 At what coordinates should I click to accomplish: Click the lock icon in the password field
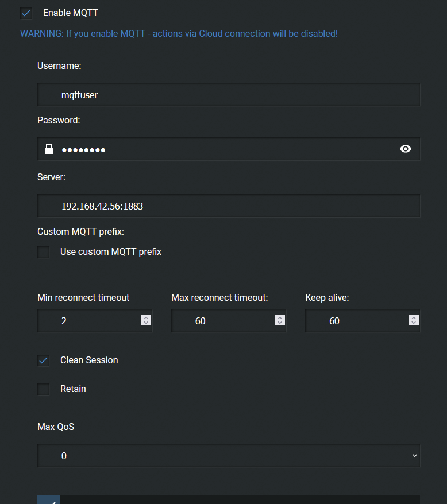click(x=49, y=149)
